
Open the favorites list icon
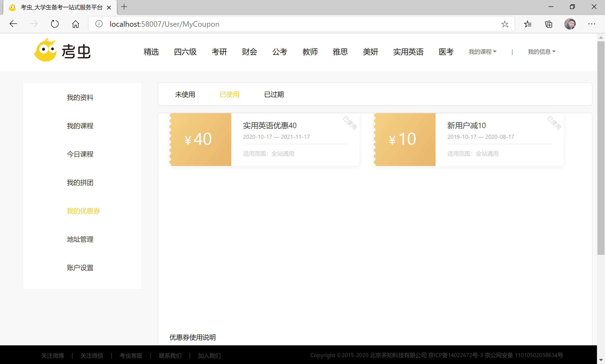527,24
